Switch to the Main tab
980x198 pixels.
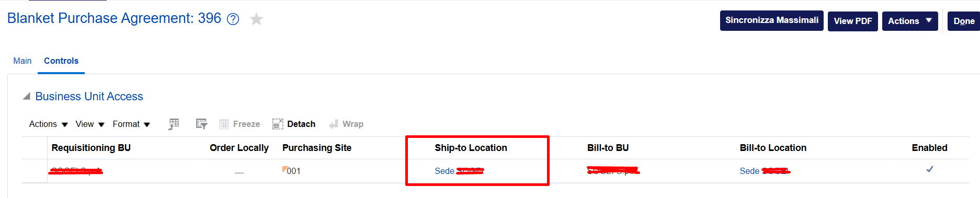[22, 61]
